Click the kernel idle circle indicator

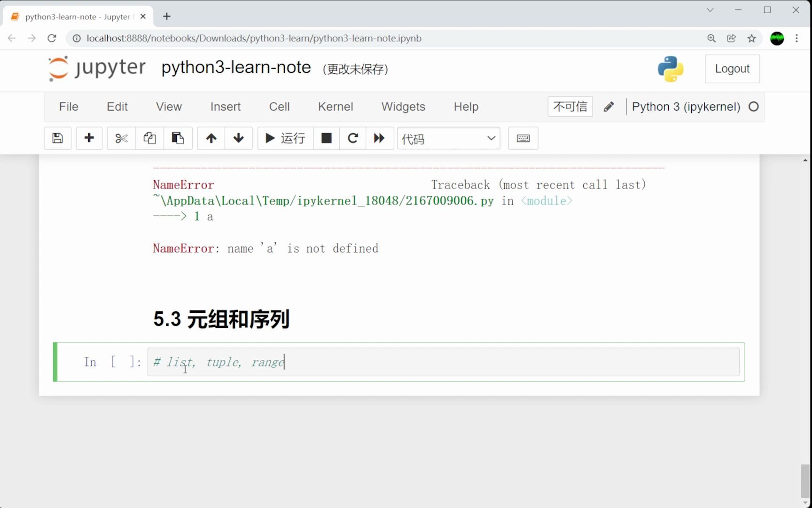coord(754,107)
